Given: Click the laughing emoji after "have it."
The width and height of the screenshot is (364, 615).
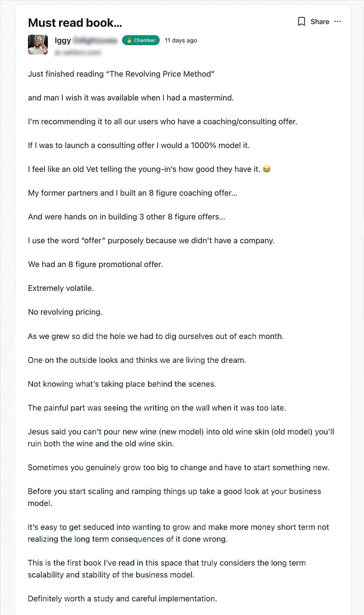Looking at the screenshot, I should [x=267, y=169].
